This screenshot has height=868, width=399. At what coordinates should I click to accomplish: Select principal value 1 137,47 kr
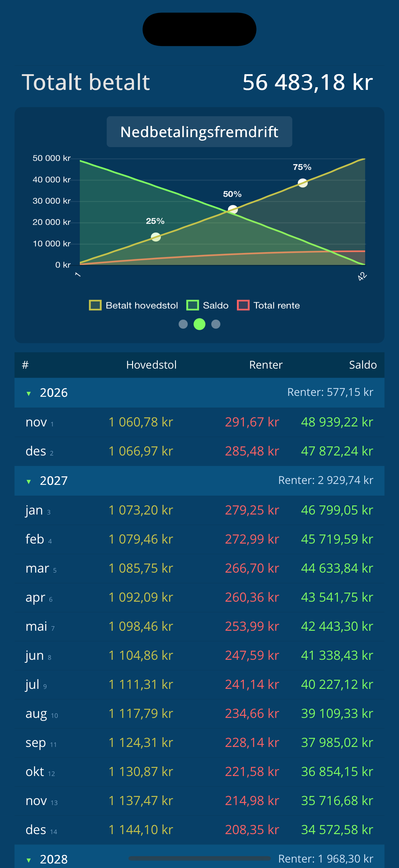click(141, 801)
